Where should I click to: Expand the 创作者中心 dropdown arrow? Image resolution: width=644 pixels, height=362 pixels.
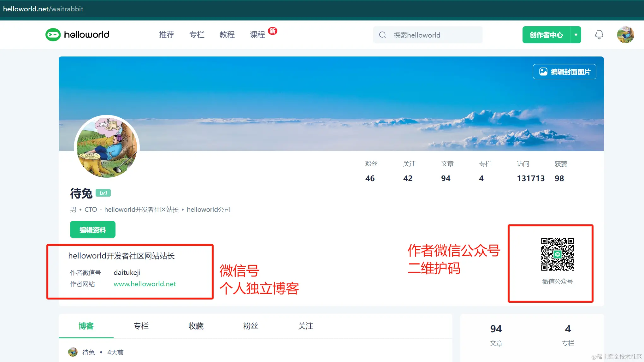click(x=576, y=35)
